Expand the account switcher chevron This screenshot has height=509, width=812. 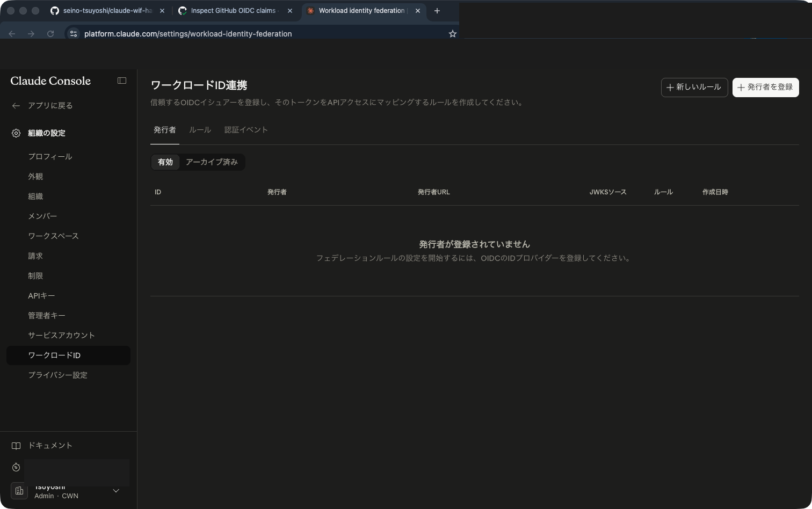click(x=116, y=491)
